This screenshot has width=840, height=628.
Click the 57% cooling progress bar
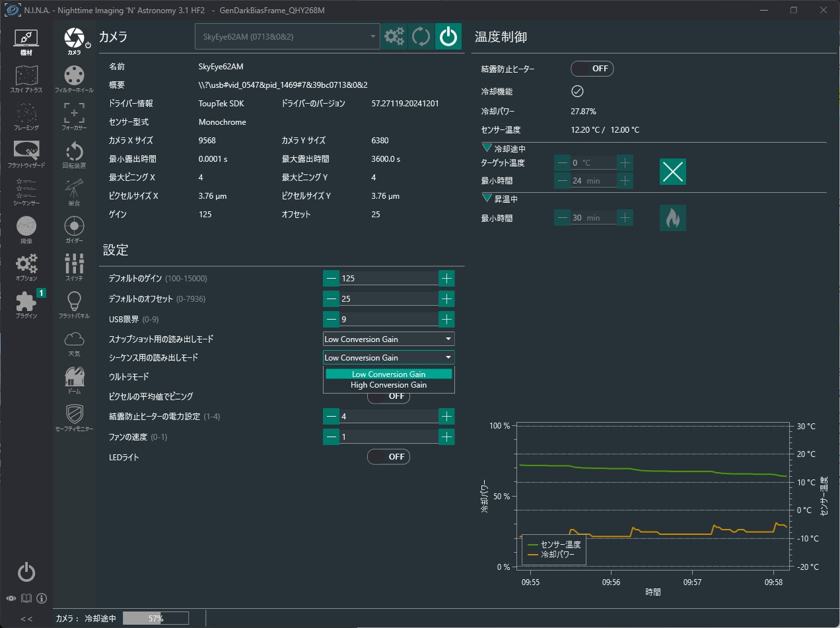tap(156, 619)
